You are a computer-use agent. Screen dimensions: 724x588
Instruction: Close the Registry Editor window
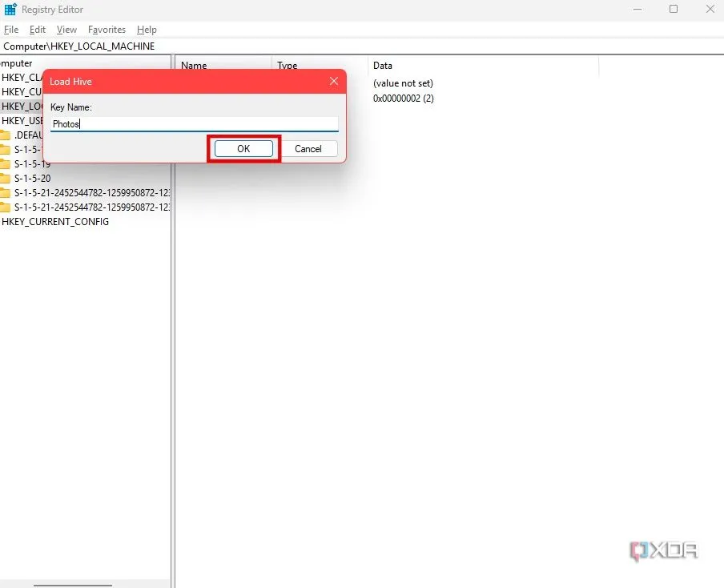coord(710,10)
